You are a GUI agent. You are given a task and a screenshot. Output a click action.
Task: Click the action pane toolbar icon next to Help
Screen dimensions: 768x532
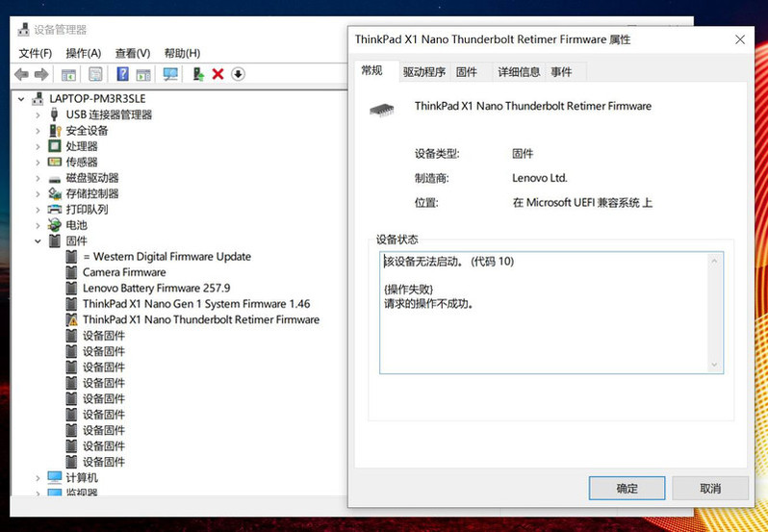[x=143, y=75]
